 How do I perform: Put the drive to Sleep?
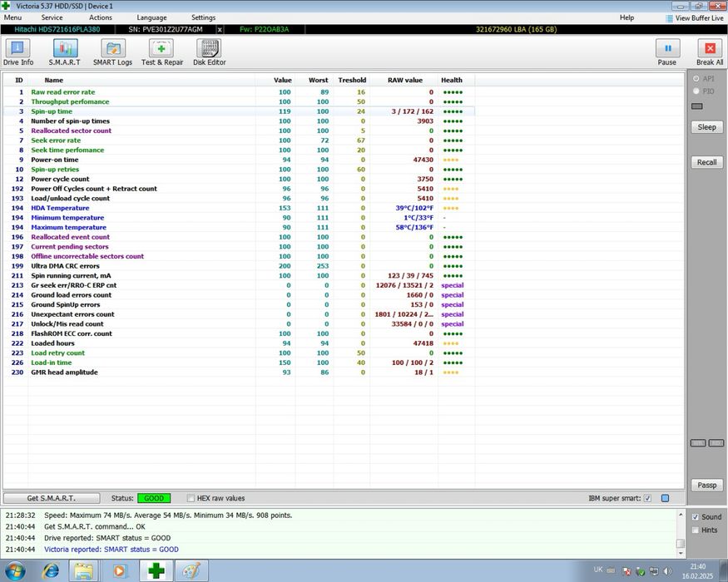706,127
